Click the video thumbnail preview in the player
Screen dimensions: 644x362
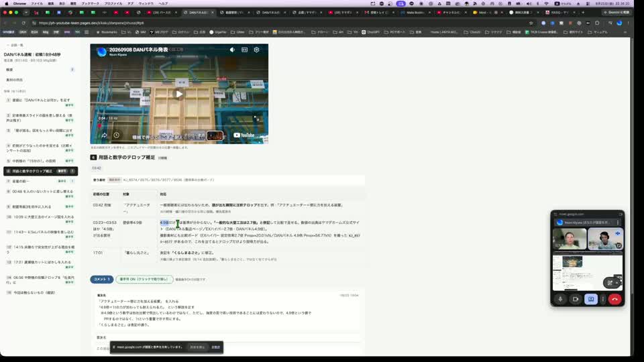click(215, 135)
